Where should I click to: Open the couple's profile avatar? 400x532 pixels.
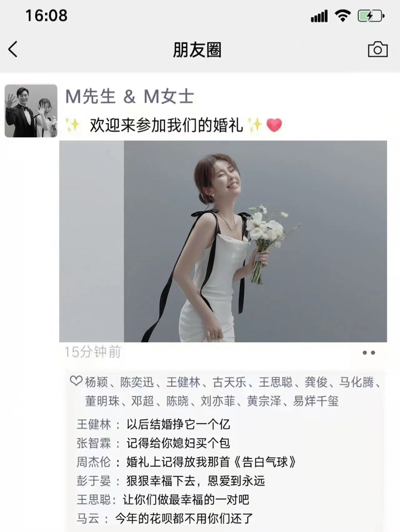click(31, 111)
